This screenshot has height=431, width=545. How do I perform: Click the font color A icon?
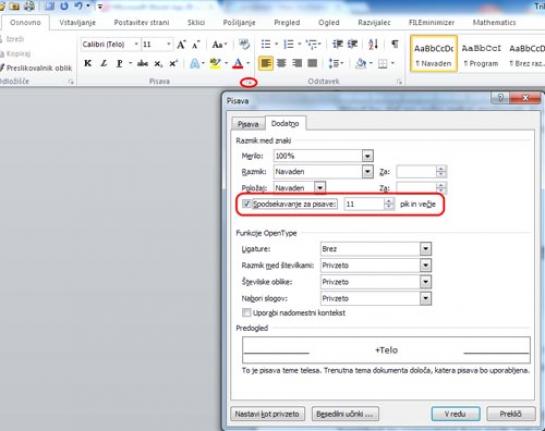click(238, 63)
